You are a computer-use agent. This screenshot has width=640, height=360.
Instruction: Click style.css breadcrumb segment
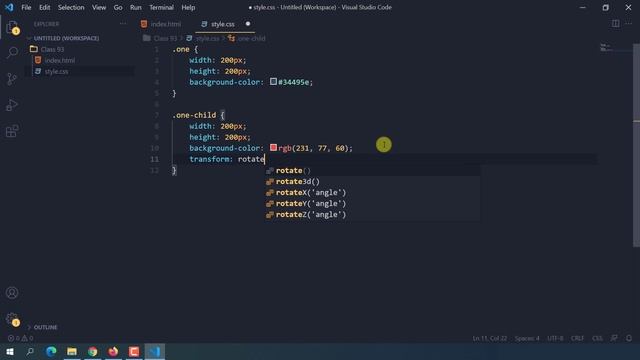(x=207, y=38)
